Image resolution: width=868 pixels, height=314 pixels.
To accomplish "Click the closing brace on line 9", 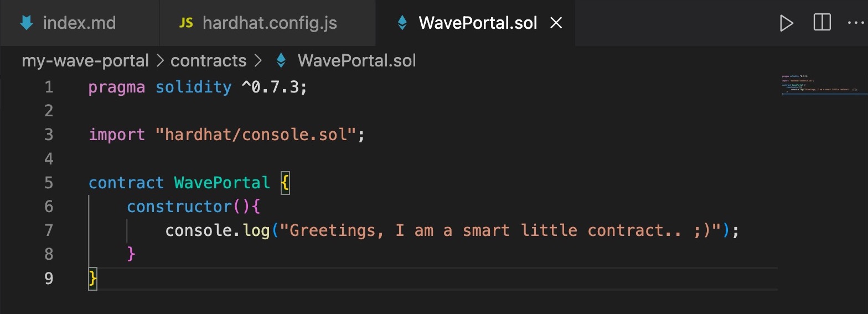I will [93, 278].
